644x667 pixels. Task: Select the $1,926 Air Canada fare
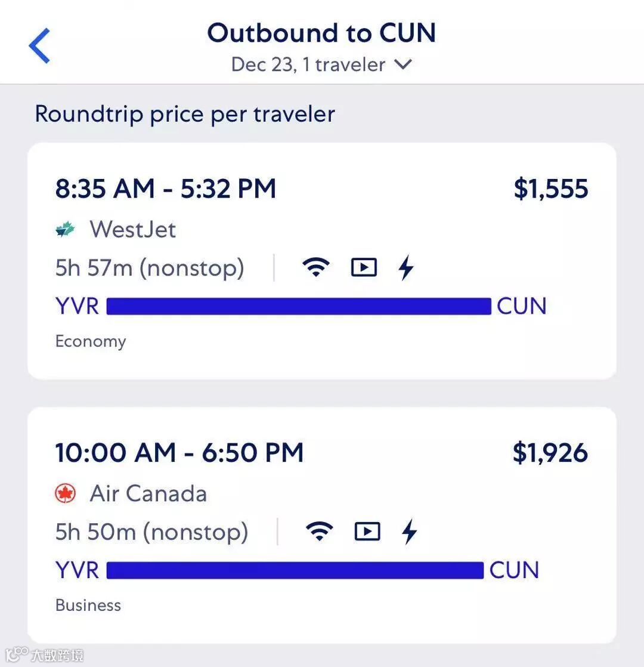point(550,453)
